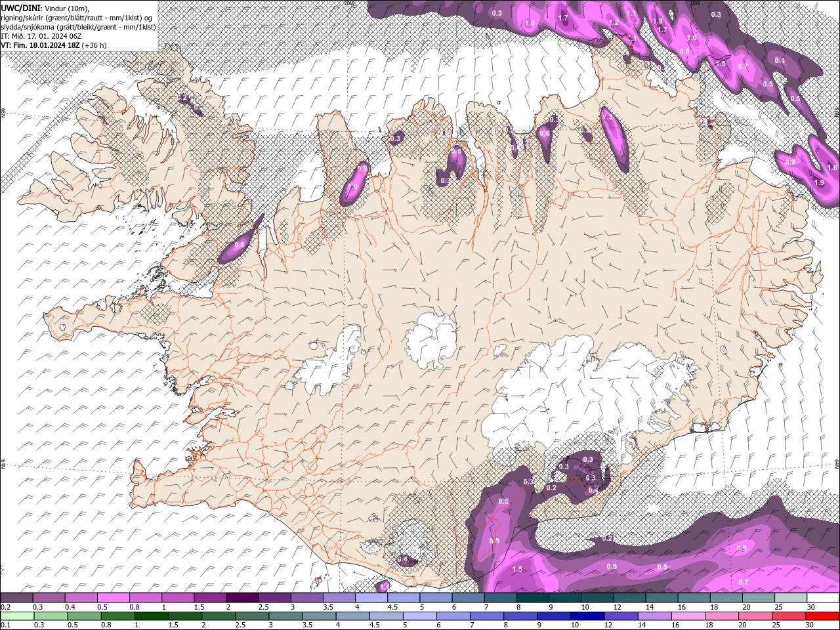Click the '1.8' value on the map

(658, 21)
